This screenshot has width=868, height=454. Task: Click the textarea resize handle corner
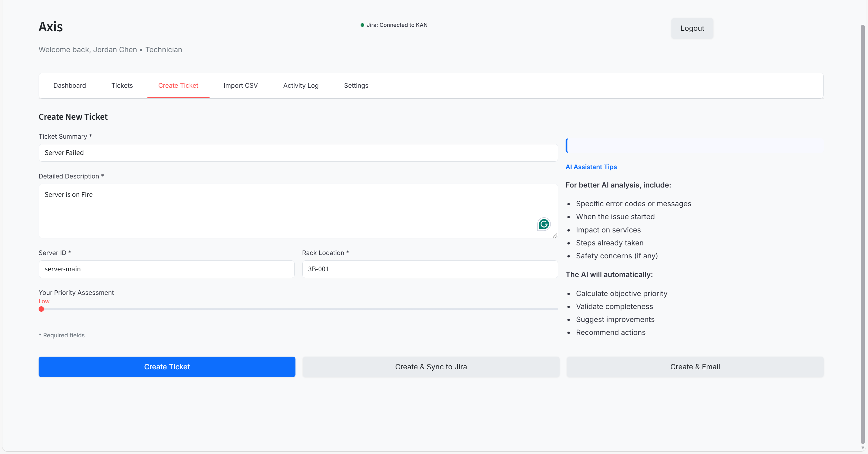[555, 235]
